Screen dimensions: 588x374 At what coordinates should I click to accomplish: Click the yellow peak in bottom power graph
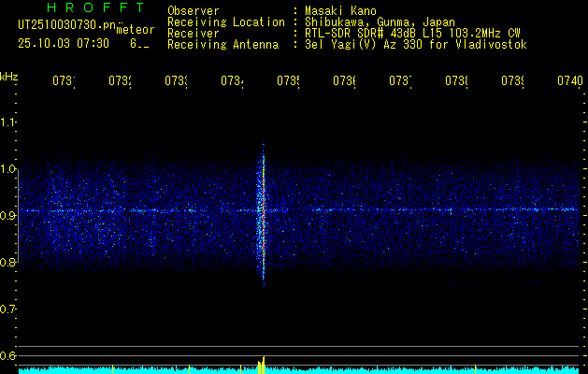263,363
